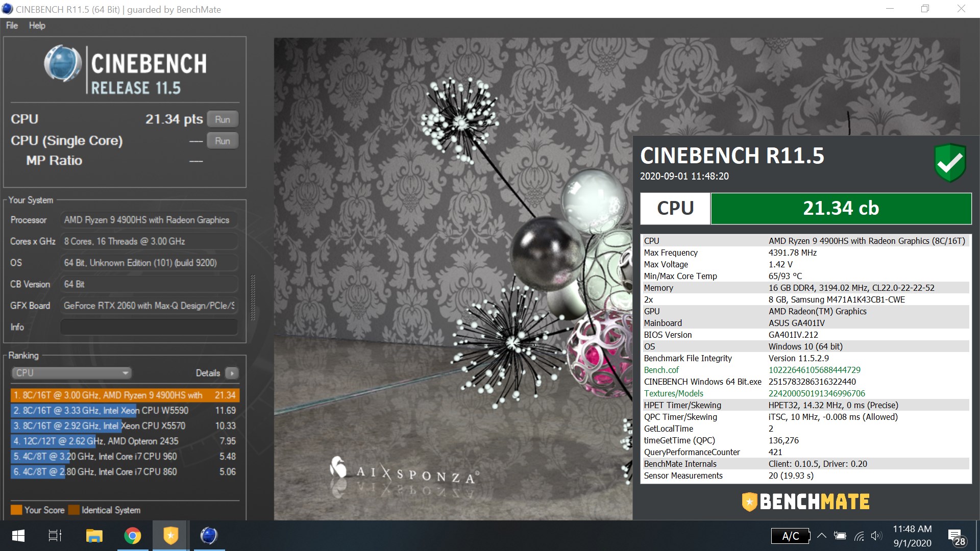Click the BIOS Version value GA401IV.212
Viewport: 980px width, 551px height.
793,335
